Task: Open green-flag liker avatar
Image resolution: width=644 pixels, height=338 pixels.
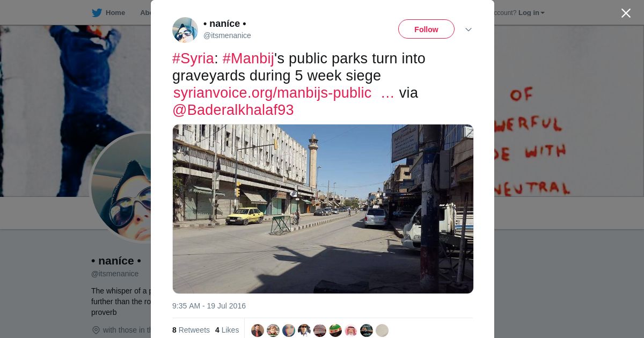Action: tap(335, 330)
